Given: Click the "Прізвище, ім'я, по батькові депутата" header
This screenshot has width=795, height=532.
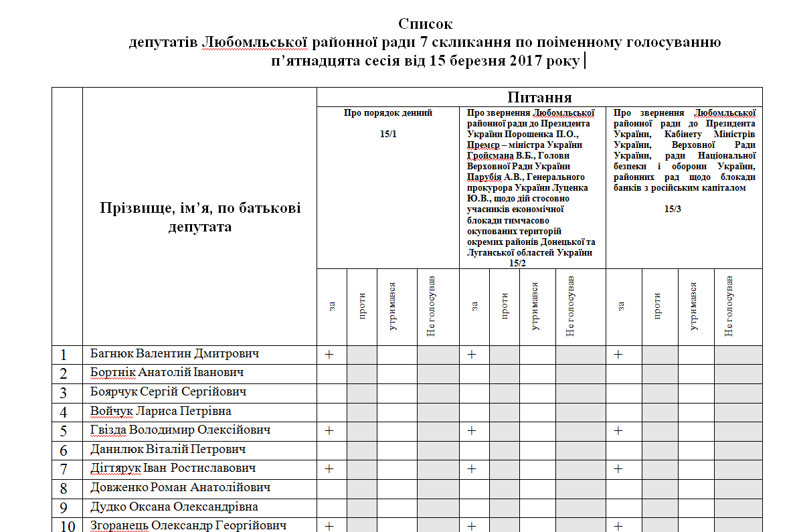Looking at the screenshot, I should (199, 217).
